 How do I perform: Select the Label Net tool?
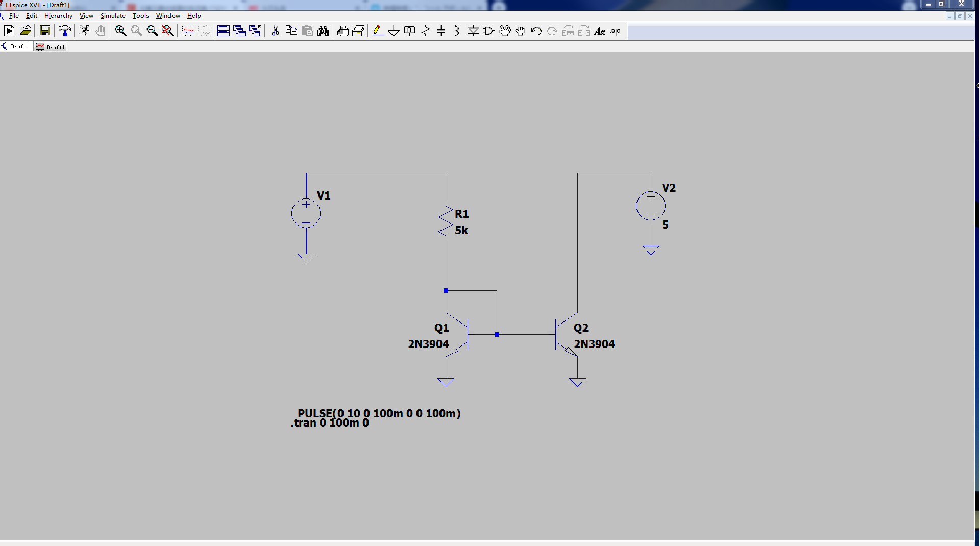tap(409, 31)
